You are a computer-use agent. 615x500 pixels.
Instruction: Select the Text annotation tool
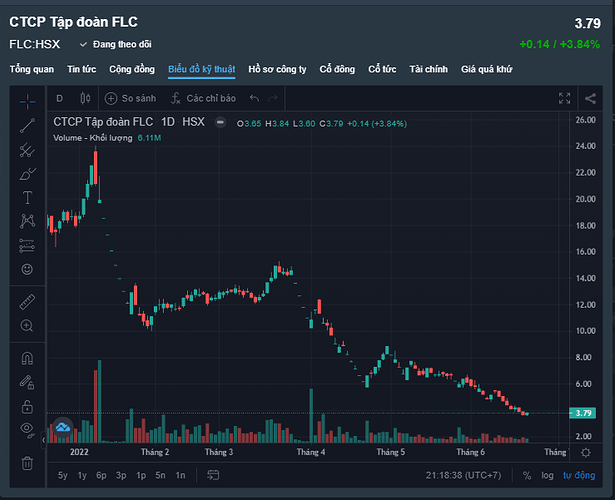click(x=27, y=197)
